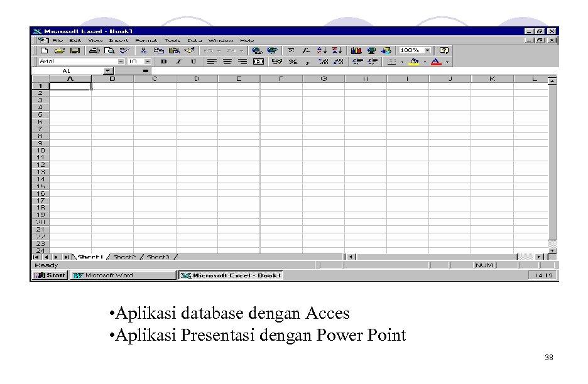The image size is (588, 384).
Task: Expand the Name Box A1 dropdown arrow
Action: coord(108,71)
